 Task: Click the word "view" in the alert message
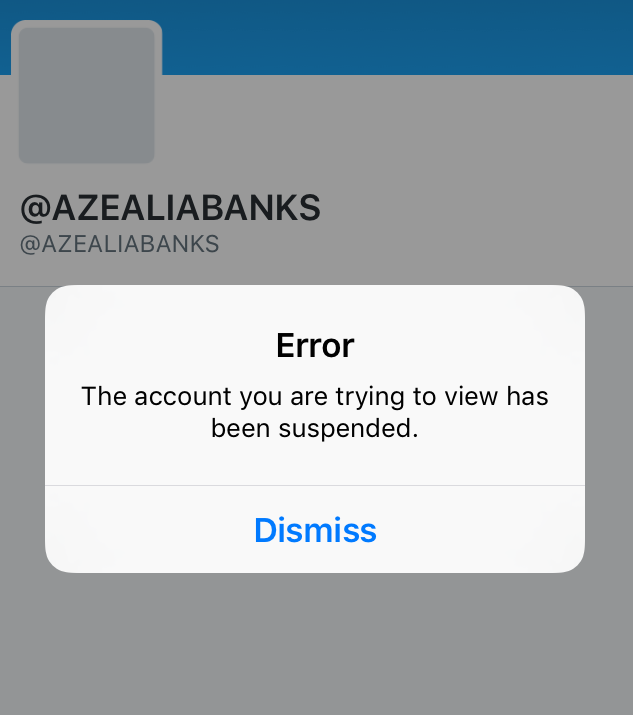471,396
